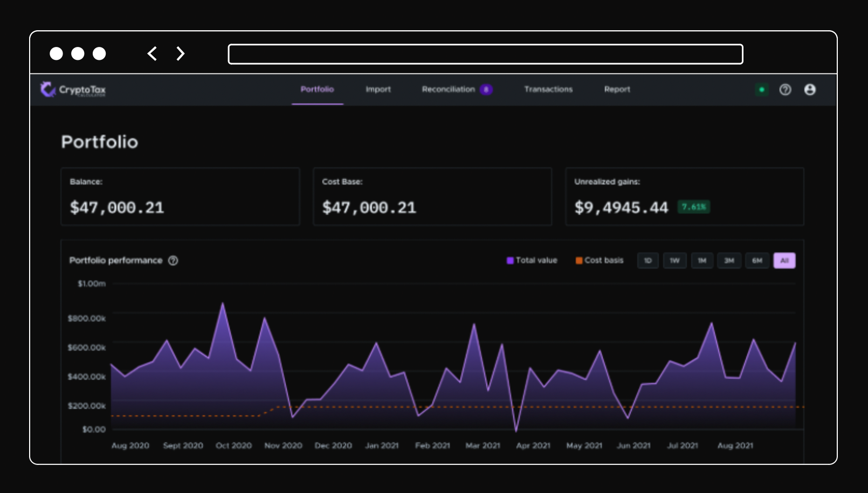Click the browser forward arrow

click(x=181, y=53)
